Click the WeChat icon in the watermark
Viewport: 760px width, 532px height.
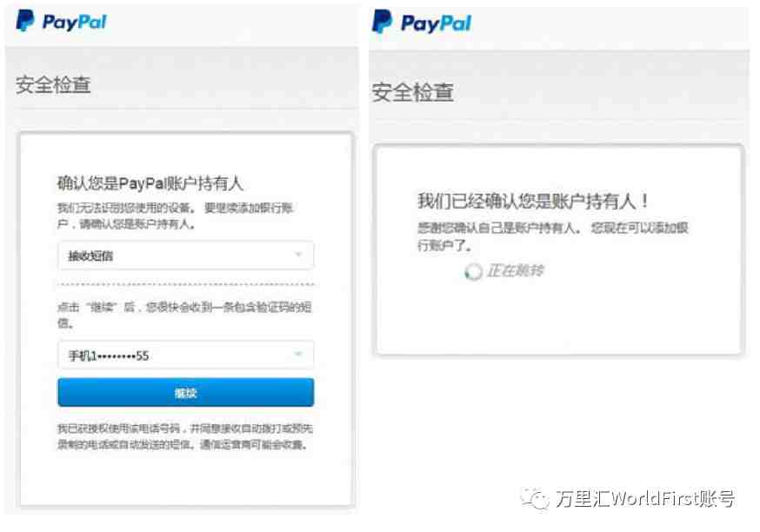pyautogui.click(x=535, y=499)
